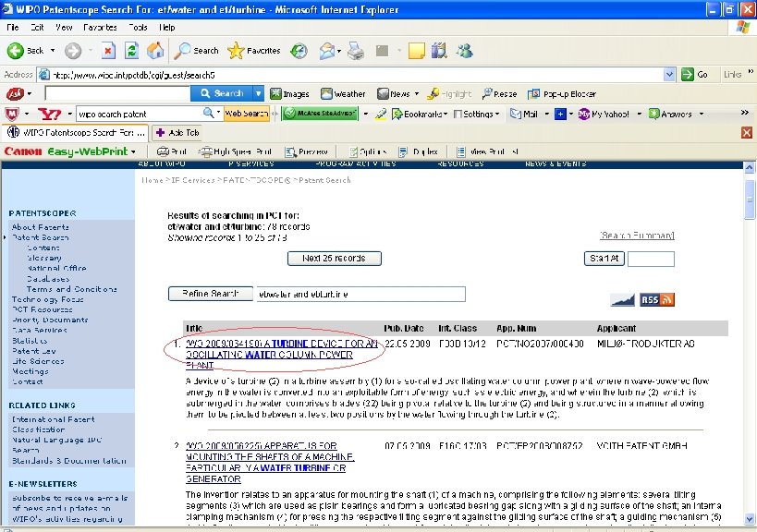Click the Next 25 records button

(334, 259)
